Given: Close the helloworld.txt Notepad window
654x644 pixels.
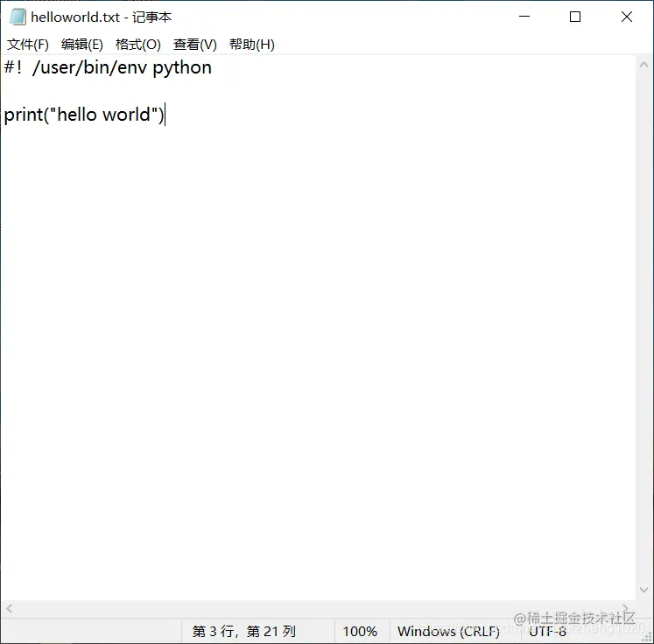Looking at the screenshot, I should pyautogui.click(x=627, y=17).
